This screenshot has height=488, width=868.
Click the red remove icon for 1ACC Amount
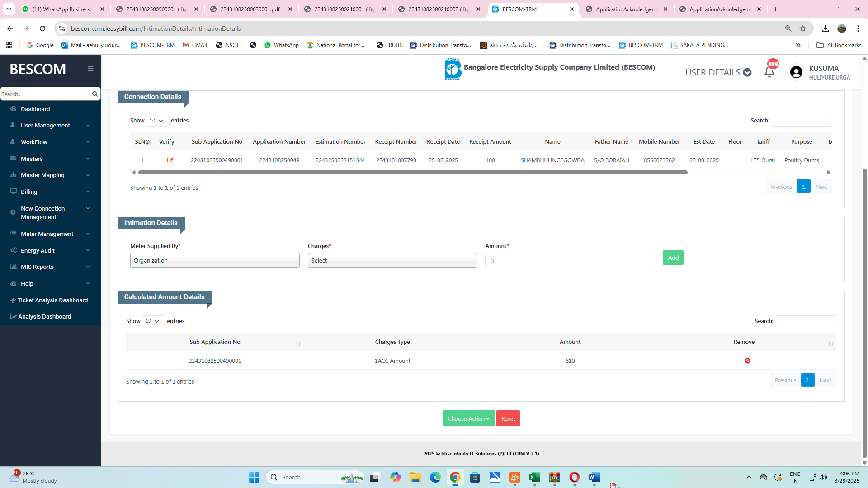tap(747, 361)
